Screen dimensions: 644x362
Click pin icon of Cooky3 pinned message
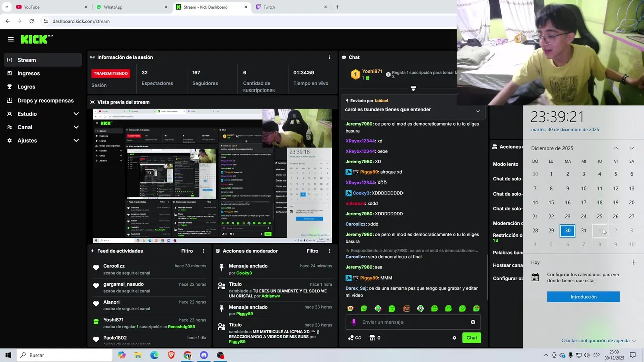(x=221, y=268)
